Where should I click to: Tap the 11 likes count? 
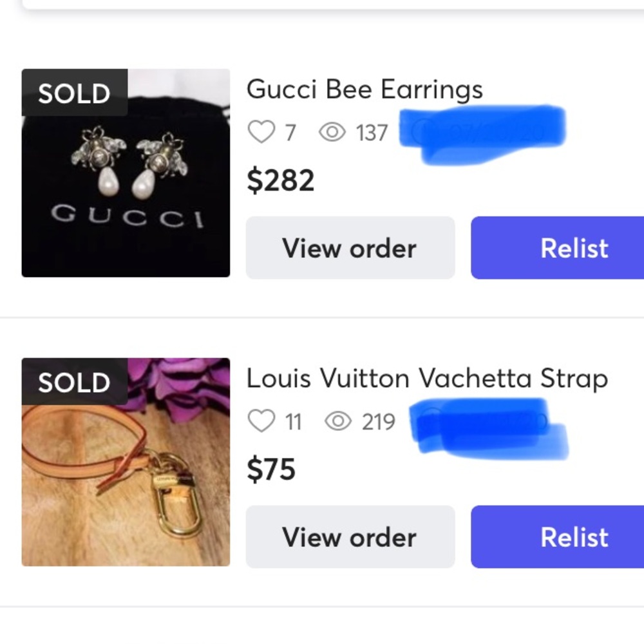coord(293,422)
